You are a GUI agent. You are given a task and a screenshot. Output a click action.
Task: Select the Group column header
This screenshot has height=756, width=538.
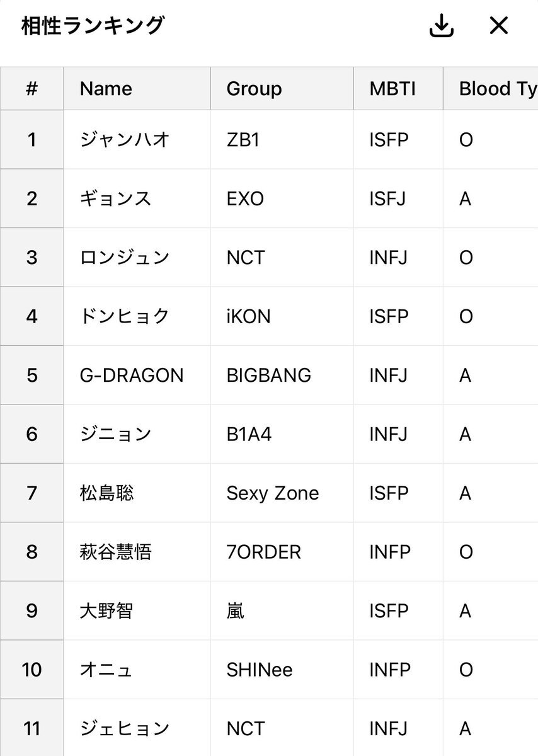(282, 88)
